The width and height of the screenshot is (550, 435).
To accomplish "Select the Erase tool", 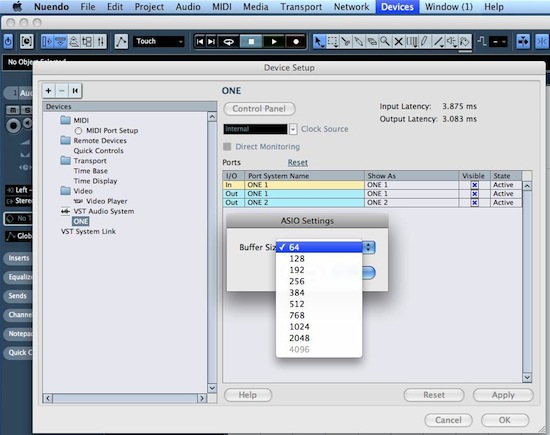I will point(372,41).
